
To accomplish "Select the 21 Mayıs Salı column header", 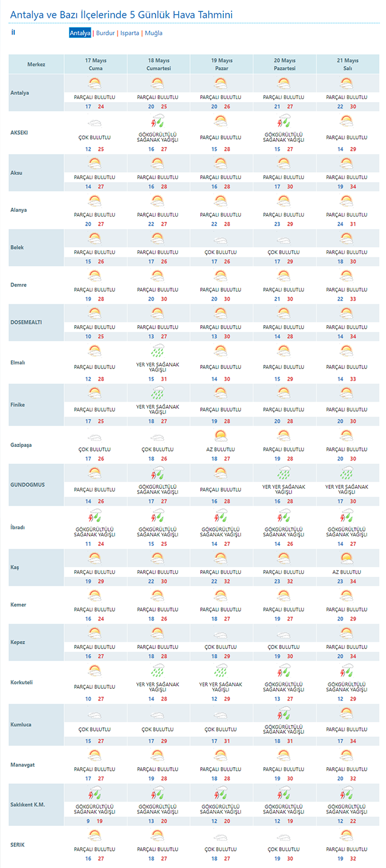I will [347, 64].
